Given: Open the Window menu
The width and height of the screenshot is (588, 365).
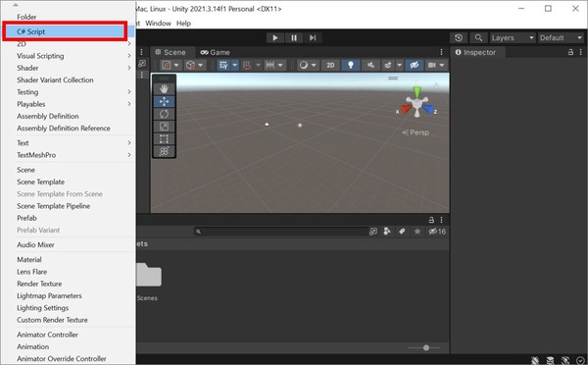Looking at the screenshot, I should pos(158,24).
